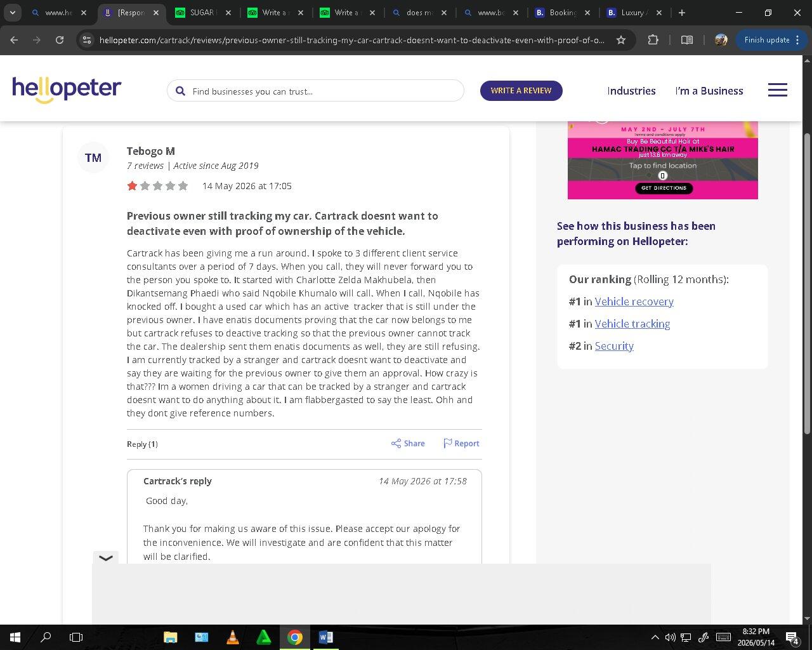Click the Hellopeter logo

pos(67,90)
